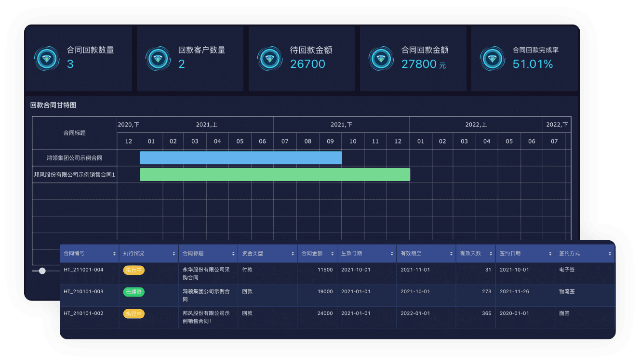Click 执行中 badge for HT_211001-004
Screen dimensions: 640x364
pyautogui.click(x=133, y=270)
